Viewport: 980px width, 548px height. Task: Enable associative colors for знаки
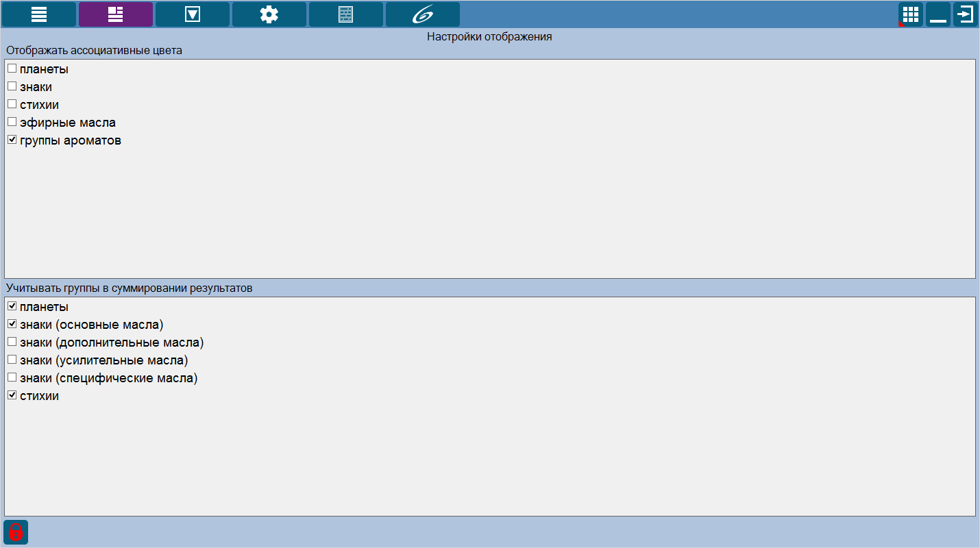tap(12, 86)
